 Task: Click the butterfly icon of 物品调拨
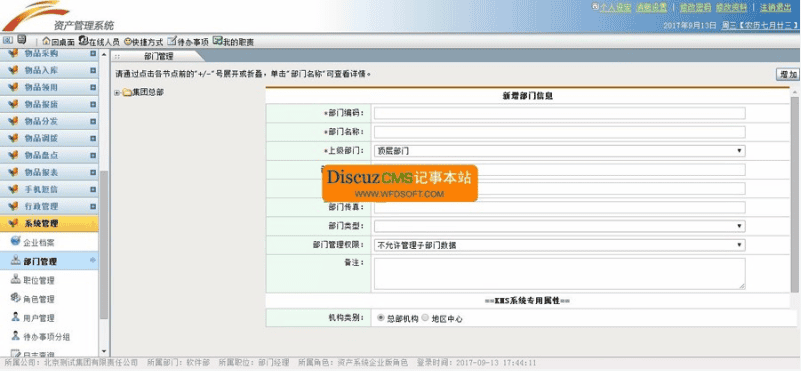pos(13,138)
